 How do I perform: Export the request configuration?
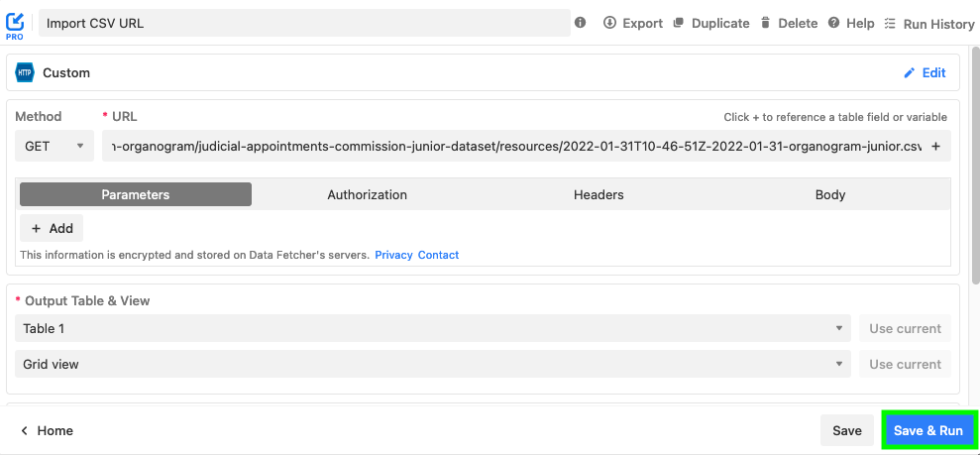(x=633, y=23)
